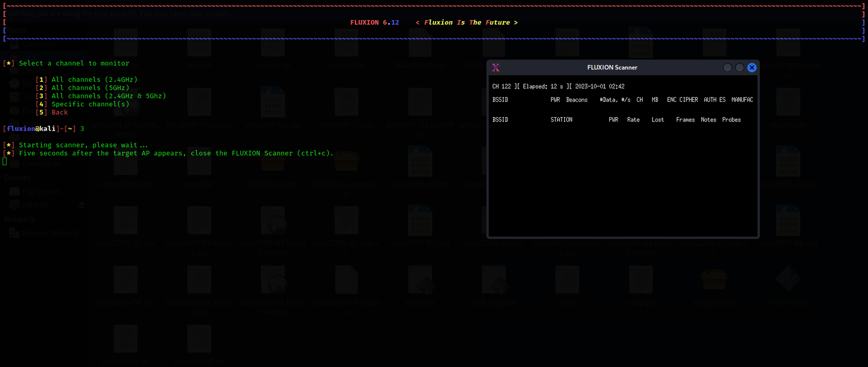Click the "CH 122" channel readout in the scanner
868x367 pixels.
click(502, 87)
